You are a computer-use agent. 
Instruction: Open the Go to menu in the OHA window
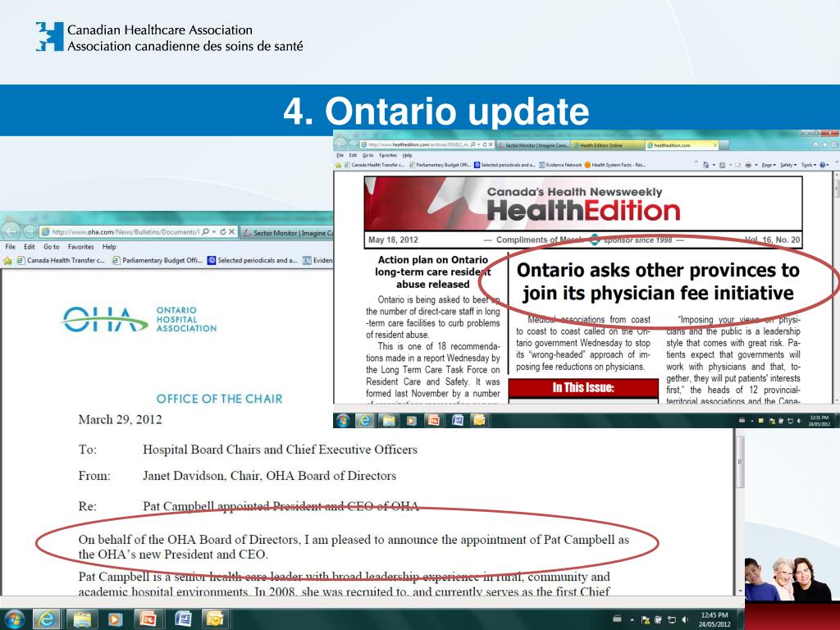[52, 247]
